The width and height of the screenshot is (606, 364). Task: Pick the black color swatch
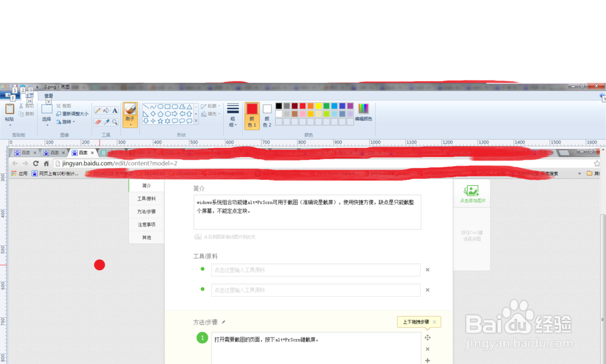[x=279, y=106]
